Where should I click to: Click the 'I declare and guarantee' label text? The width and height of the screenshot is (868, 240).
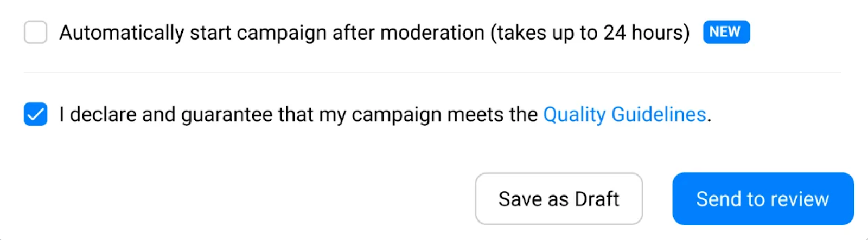pos(163,114)
